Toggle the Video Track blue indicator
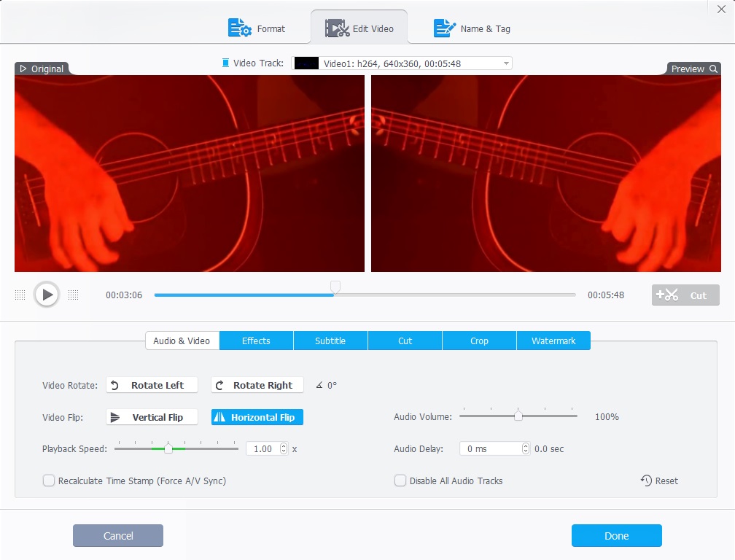Screen dimensions: 735x560 [x=226, y=62]
